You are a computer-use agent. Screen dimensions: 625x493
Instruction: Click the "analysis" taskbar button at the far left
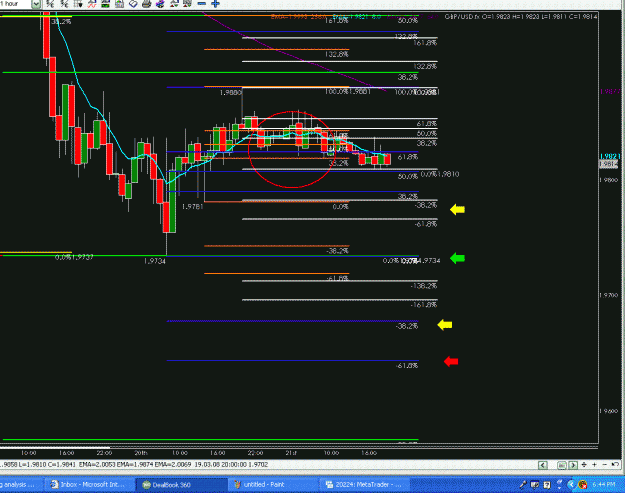20,485
